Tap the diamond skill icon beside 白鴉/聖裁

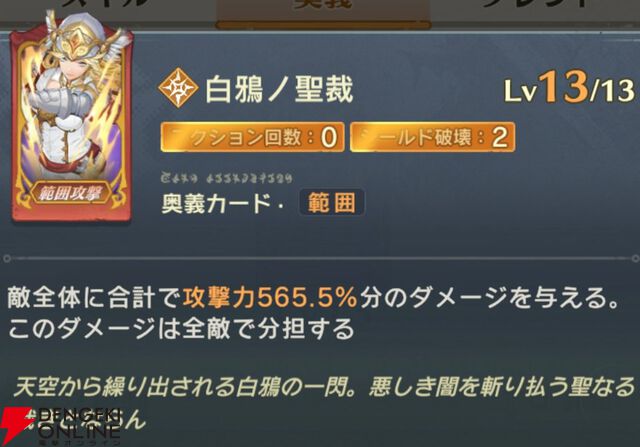pyautogui.click(x=178, y=88)
